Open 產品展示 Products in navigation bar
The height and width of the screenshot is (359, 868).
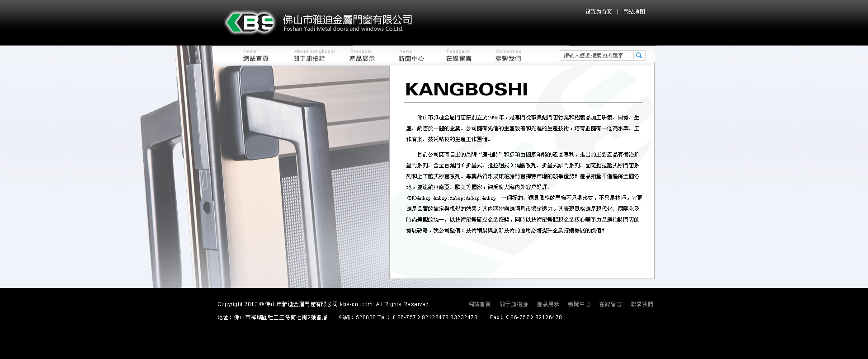tap(362, 56)
